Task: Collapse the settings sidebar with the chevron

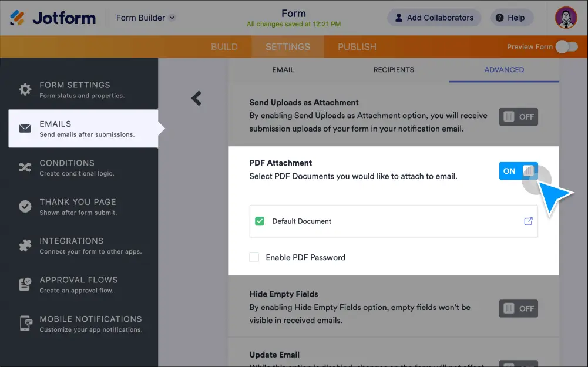Action: pyautogui.click(x=196, y=99)
